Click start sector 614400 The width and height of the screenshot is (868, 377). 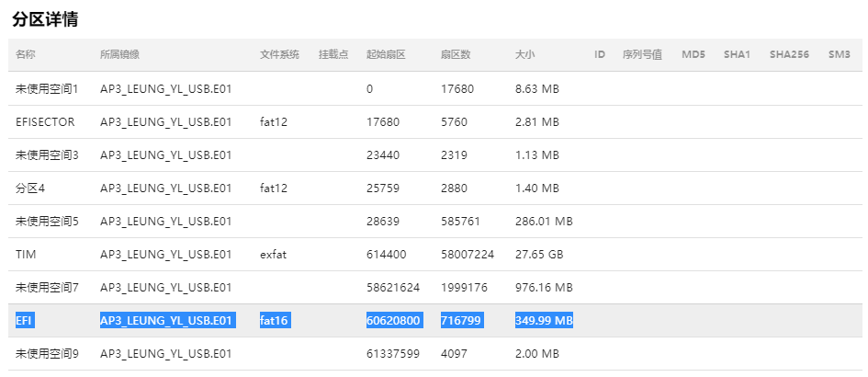[x=386, y=255]
